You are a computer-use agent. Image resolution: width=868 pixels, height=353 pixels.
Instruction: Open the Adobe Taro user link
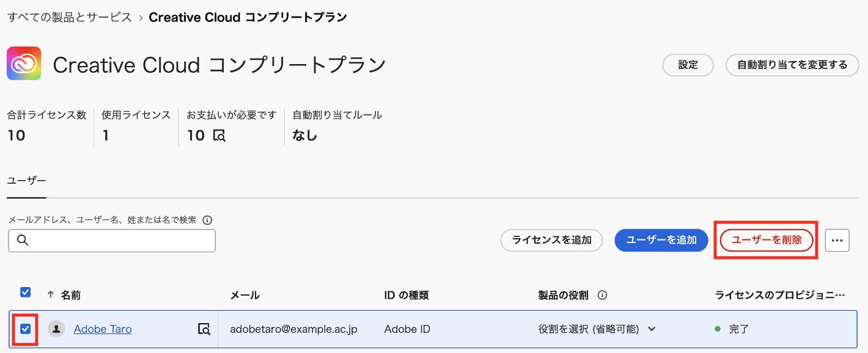103,329
